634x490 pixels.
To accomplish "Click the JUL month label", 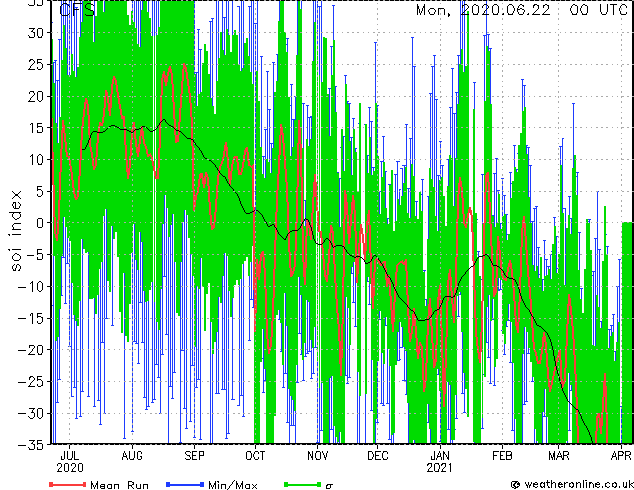I will point(70,456).
